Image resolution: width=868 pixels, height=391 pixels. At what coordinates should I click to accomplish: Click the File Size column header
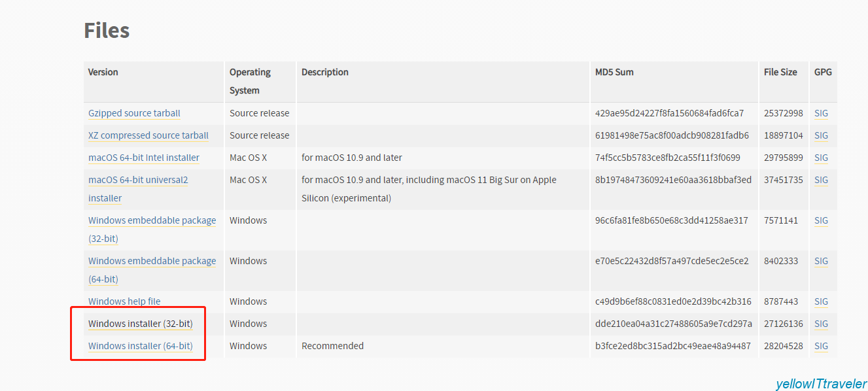[x=780, y=72]
